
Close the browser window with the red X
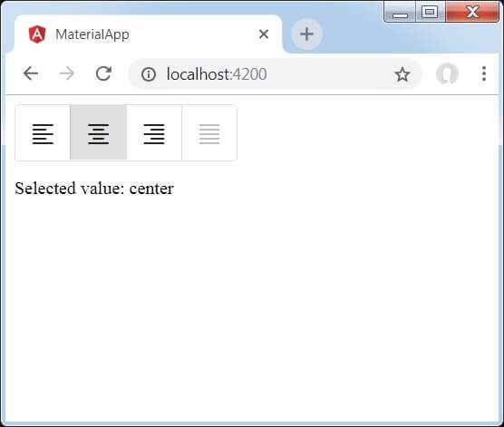tap(472, 12)
